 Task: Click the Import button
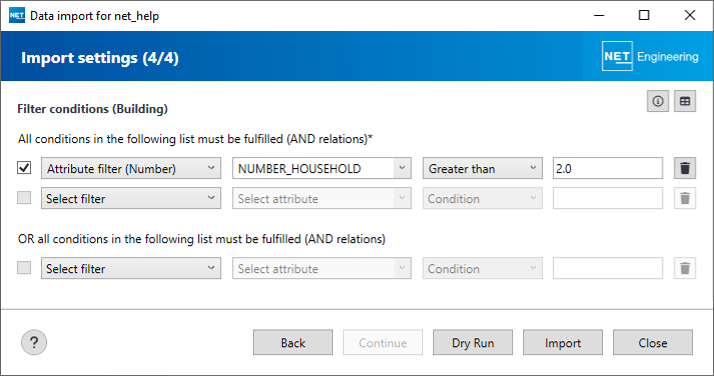[x=563, y=342]
